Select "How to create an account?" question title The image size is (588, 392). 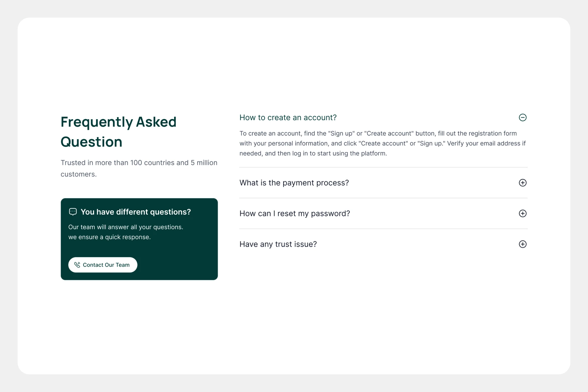click(288, 118)
